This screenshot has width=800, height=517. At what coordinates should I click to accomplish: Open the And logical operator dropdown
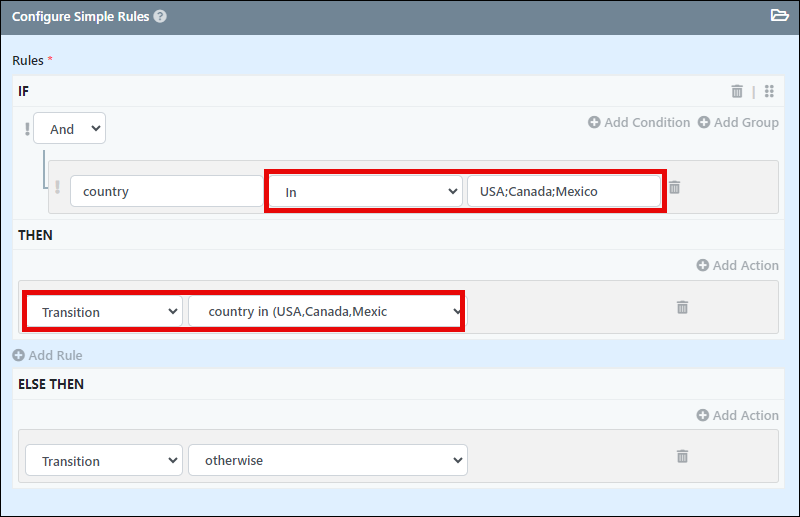[x=69, y=128]
